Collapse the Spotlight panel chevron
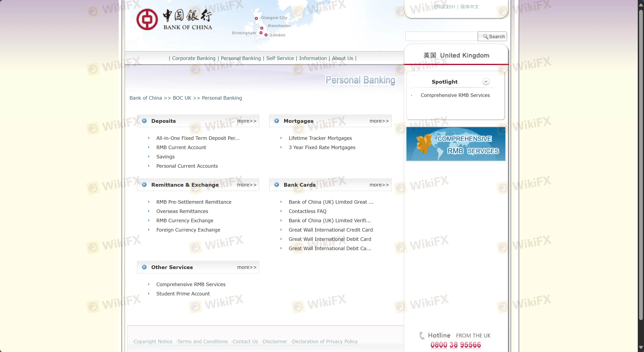 coord(486,82)
